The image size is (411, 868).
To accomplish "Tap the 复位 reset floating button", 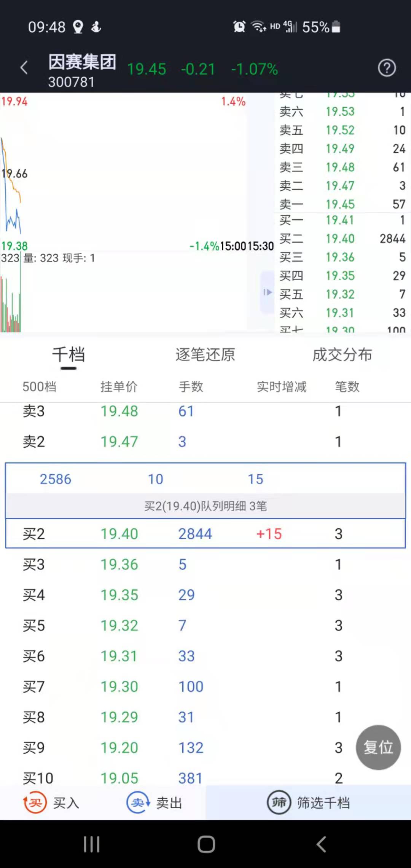I will pyautogui.click(x=378, y=747).
